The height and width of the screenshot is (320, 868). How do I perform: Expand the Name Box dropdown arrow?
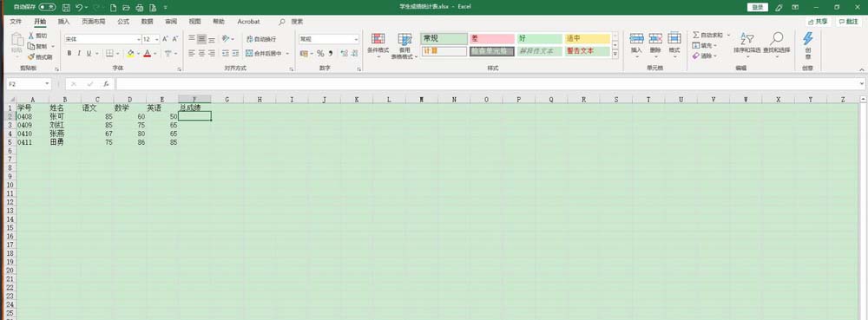48,84
